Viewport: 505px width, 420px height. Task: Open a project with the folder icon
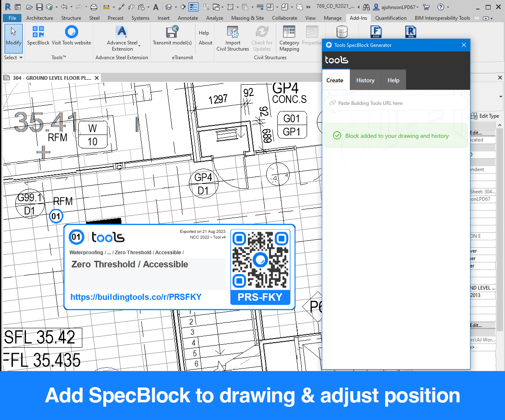point(29,7)
